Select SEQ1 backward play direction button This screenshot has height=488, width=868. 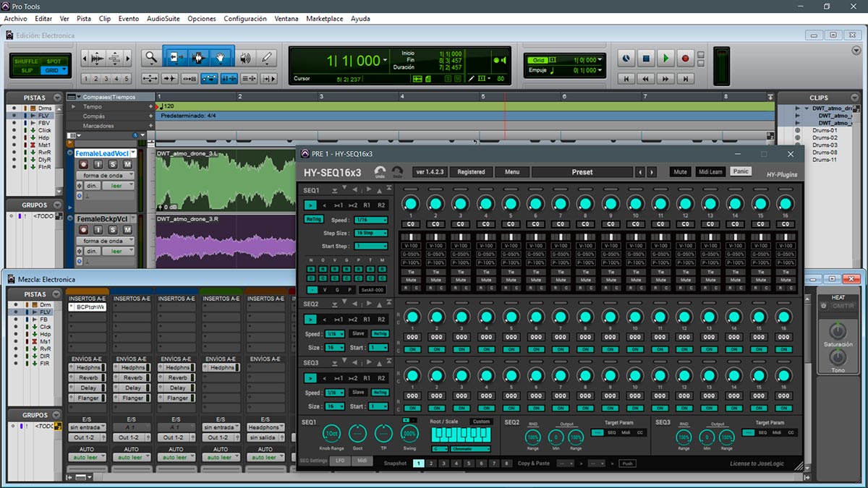pyautogui.click(x=325, y=205)
